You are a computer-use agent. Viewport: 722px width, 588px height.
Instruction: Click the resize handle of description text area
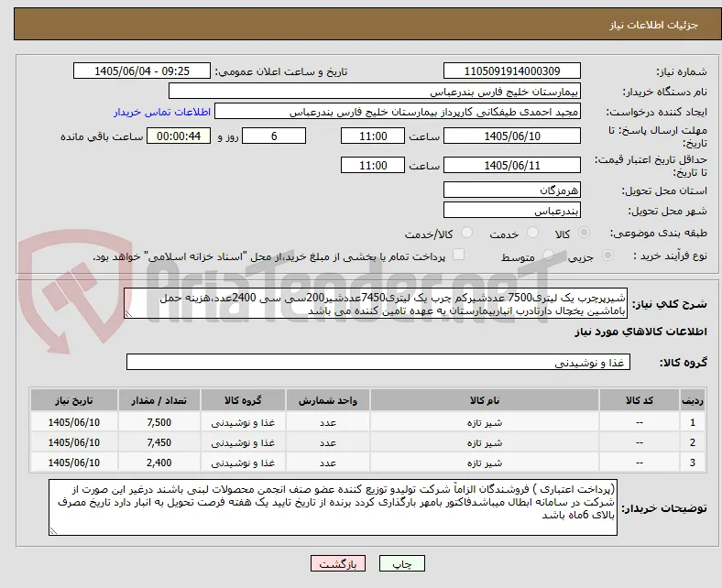coord(128,314)
